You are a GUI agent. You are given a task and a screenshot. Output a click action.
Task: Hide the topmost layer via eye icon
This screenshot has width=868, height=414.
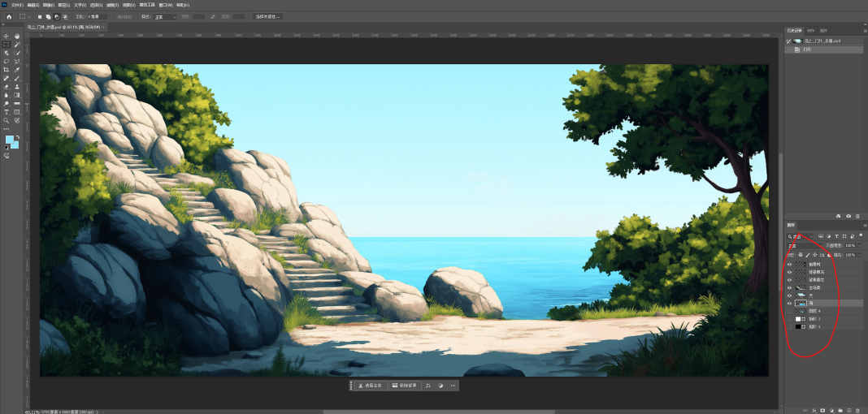pyautogui.click(x=789, y=265)
